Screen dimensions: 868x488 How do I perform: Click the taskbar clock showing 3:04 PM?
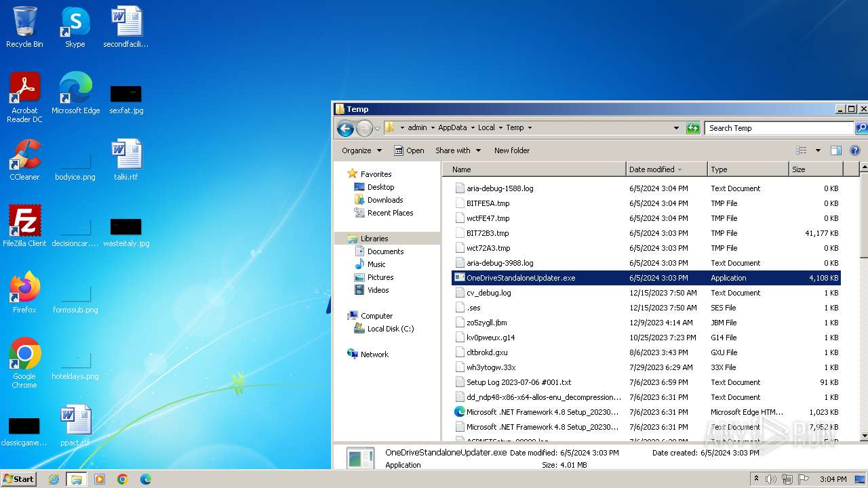click(833, 479)
